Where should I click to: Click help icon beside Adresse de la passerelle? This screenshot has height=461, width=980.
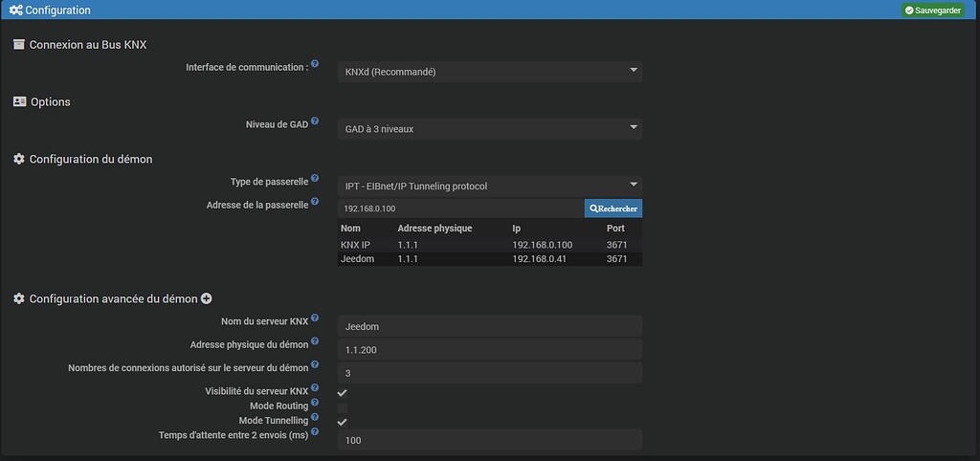(x=315, y=201)
